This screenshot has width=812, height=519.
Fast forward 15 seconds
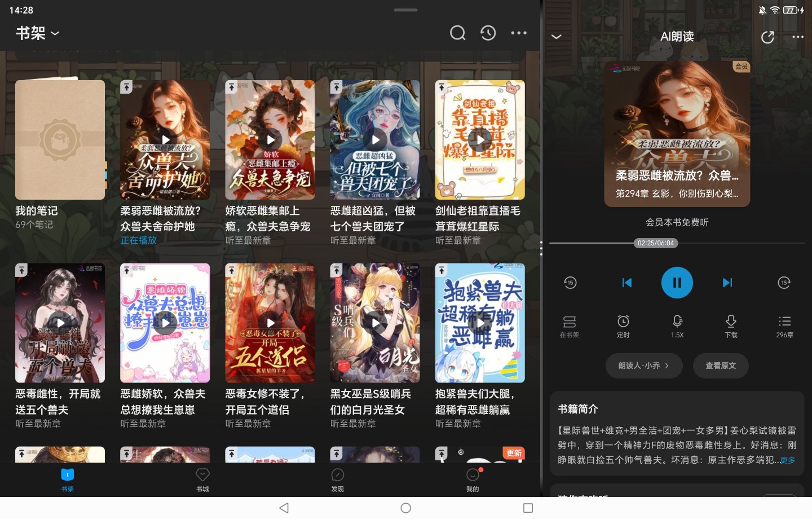[784, 283]
